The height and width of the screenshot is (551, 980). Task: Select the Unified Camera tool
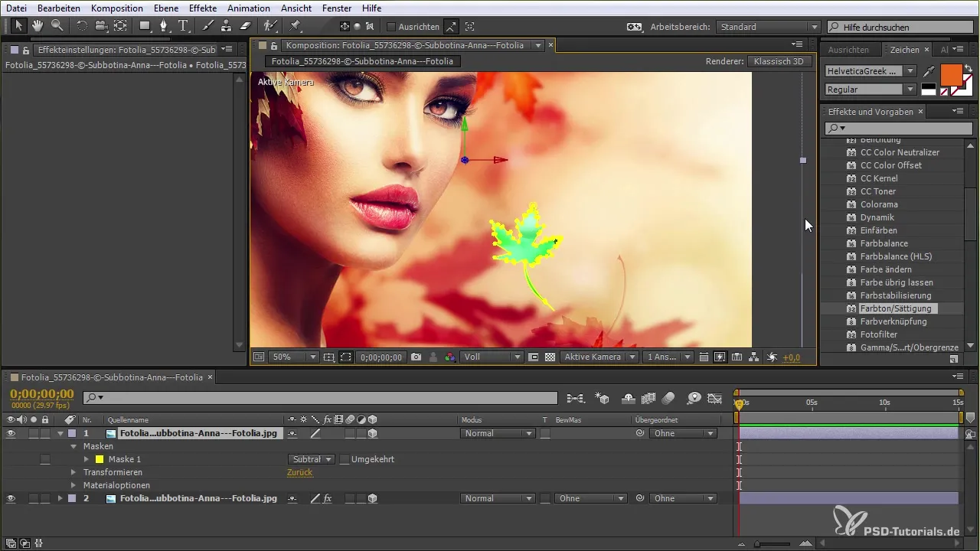101,26
